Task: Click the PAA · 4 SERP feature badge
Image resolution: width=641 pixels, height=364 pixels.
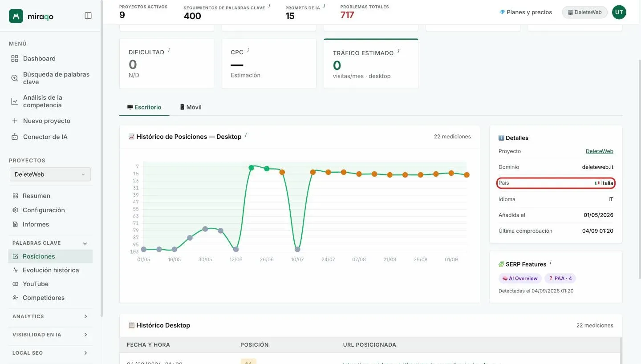Action: [560, 279]
